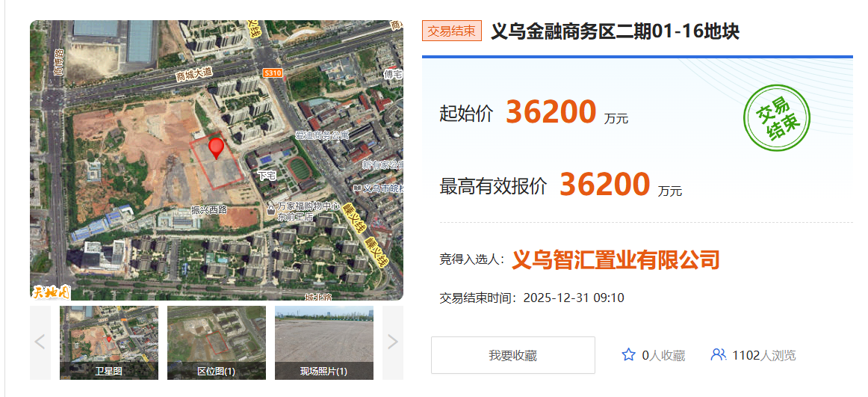Image resolution: width=868 pixels, height=397 pixels.
Task: Click the 天地图 logo on map
Action: point(50,291)
